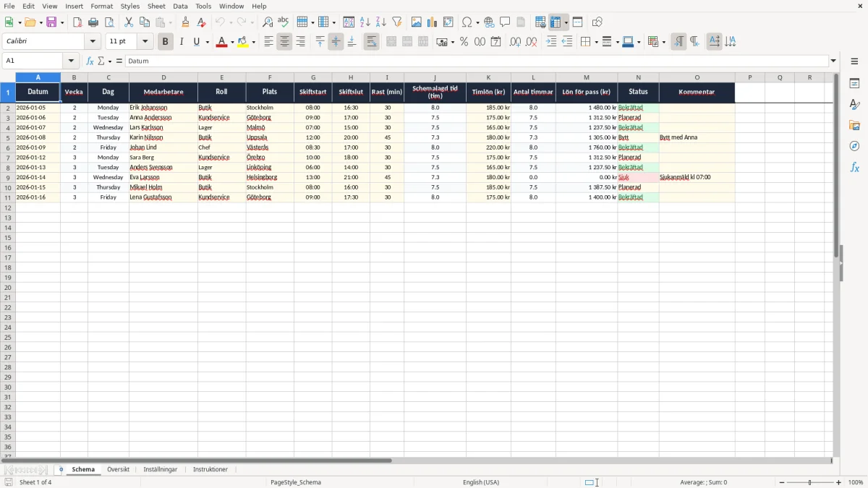Click Format as Percent icon
Image resolution: width=868 pixels, height=488 pixels.
464,42
